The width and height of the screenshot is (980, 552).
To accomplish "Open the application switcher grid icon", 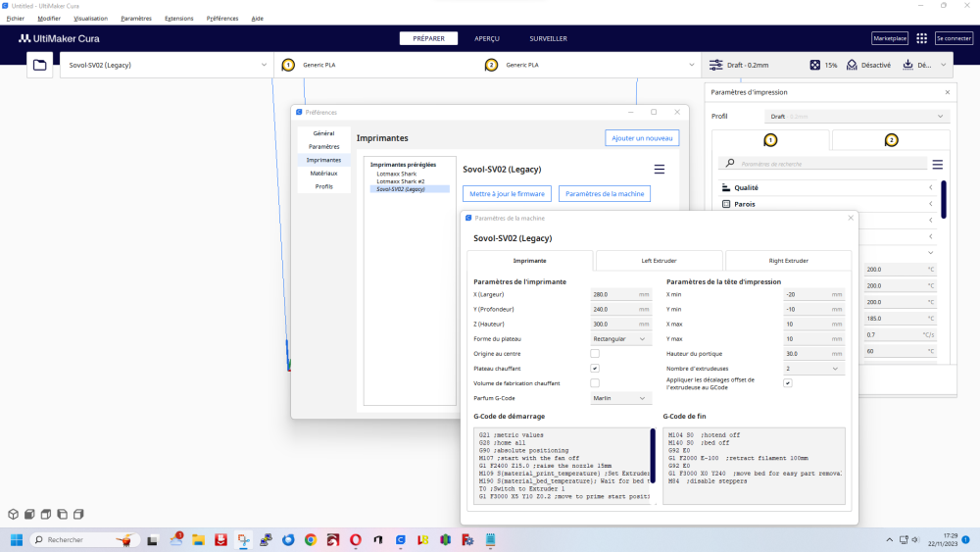I will pyautogui.click(x=921, y=39).
